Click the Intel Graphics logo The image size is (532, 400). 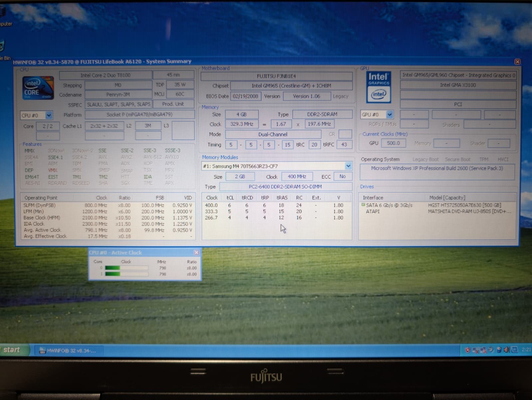tap(379, 87)
